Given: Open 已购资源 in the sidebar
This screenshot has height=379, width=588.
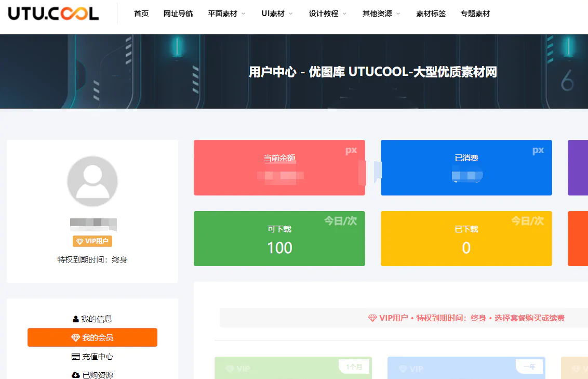Looking at the screenshot, I should click(x=92, y=375).
